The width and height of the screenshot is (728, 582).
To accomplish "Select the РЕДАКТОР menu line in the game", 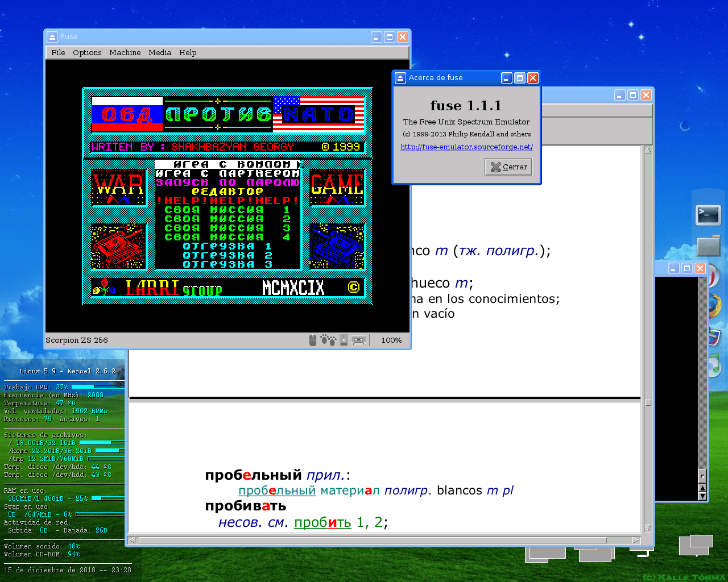I will pyautogui.click(x=227, y=192).
